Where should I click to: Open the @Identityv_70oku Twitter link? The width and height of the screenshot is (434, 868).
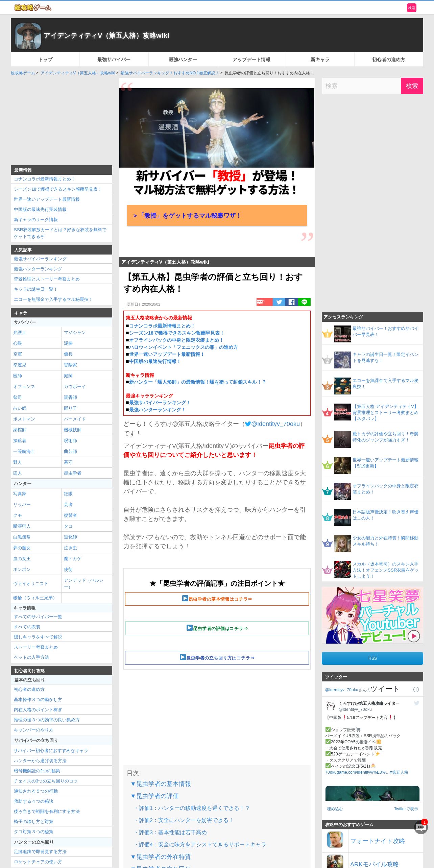click(x=272, y=424)
